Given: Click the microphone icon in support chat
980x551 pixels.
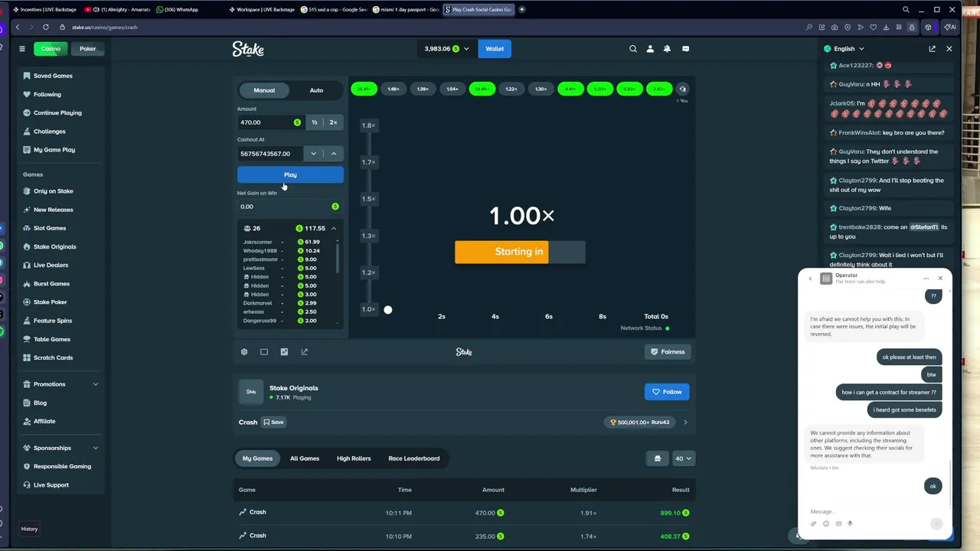Looking at the screenshot, I should tap(851, 524).
